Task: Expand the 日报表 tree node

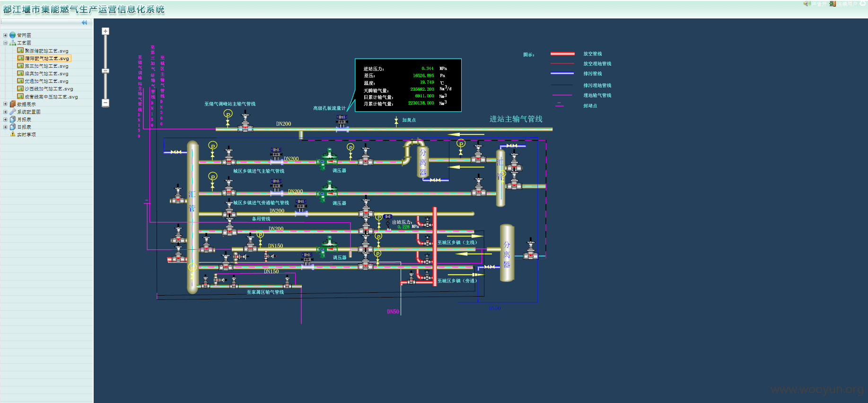Action: coord(5,127)
